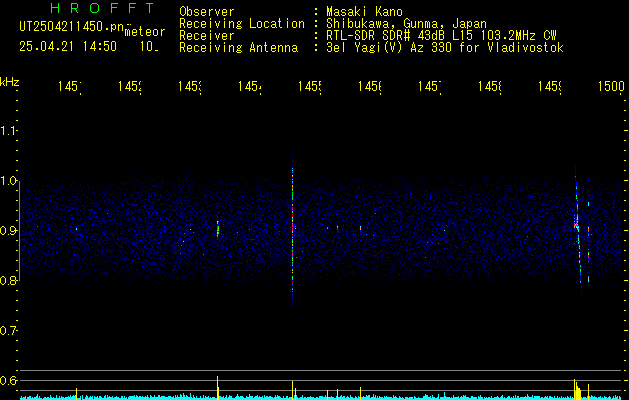The width and height of the screenshot is (629, 400).
Task: Select the observer name Masaki Kano
Action: 364,12
